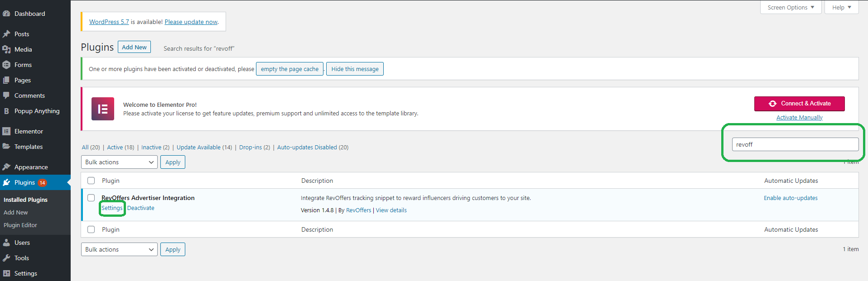Viewport: 868px width, 281px height.
Task: Click the Elementor icon in sidebar
Action: [6, 131]
